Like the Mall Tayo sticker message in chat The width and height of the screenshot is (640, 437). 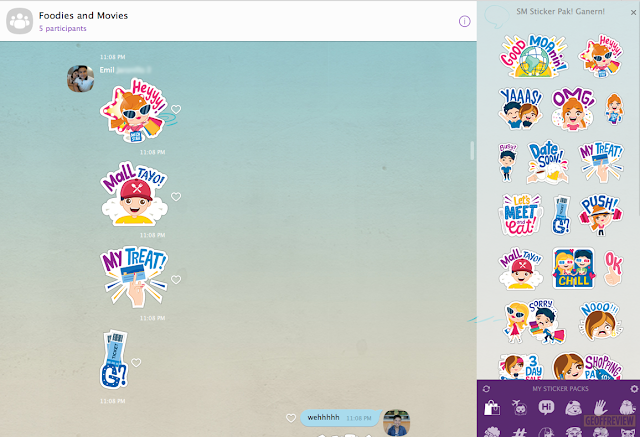click(176, 196)
